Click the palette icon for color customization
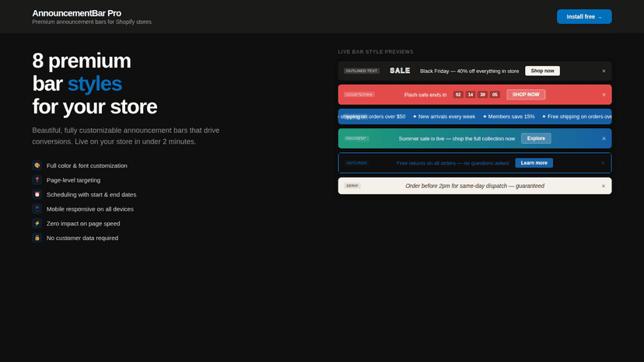This screenshot has height=362, width=644. point(37,165)
